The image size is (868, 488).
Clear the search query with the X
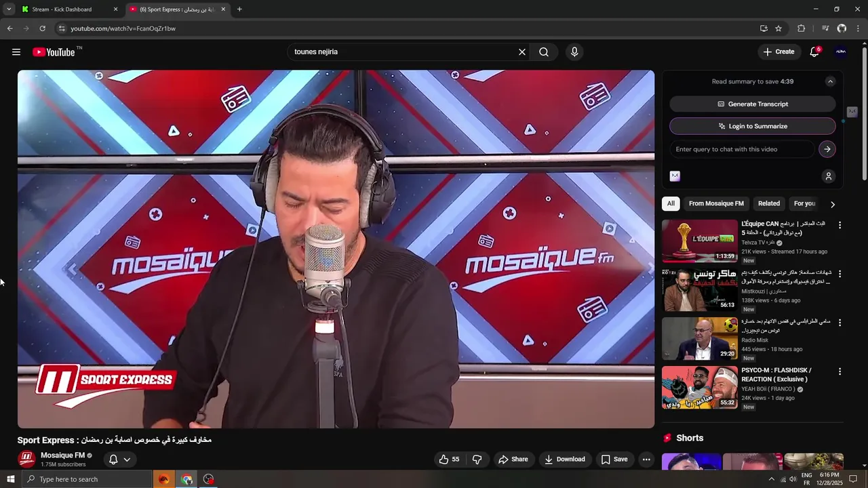click(522, 52)
